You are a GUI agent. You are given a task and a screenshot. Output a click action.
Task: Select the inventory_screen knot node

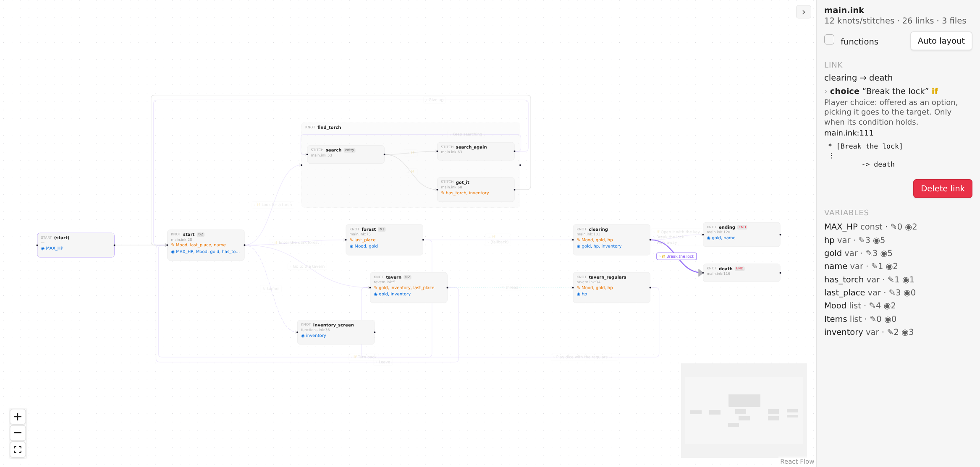[336, 332]
